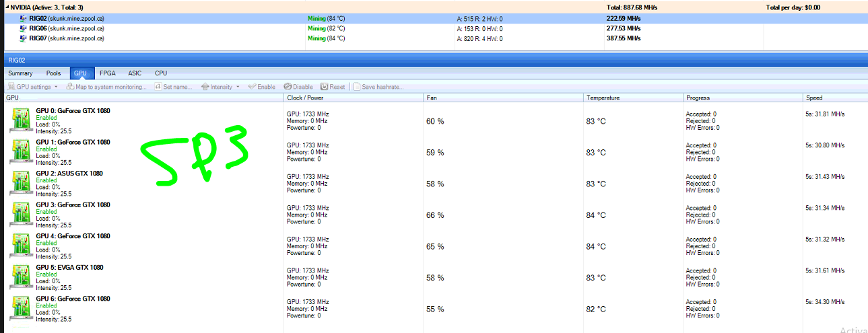Select 'GPU 3: GeForce GTX 1080' text
The image size is (868, 333).
pos(73,205)
